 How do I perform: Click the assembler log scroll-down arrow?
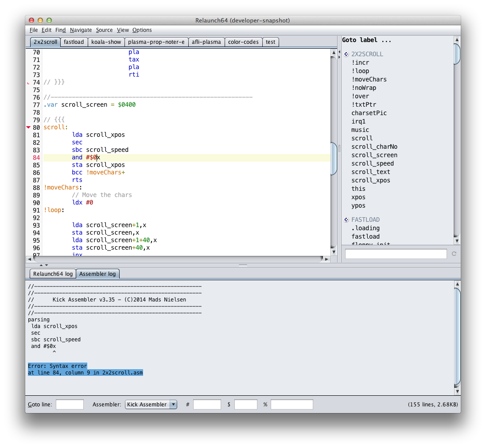457,391
